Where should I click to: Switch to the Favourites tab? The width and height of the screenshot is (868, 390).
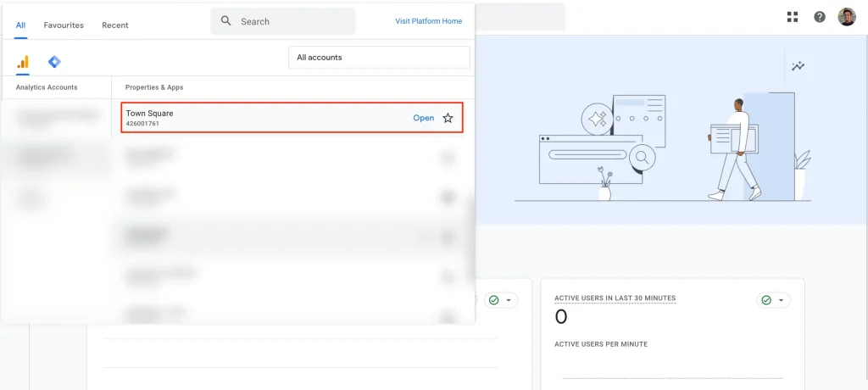tap(64, 25)
